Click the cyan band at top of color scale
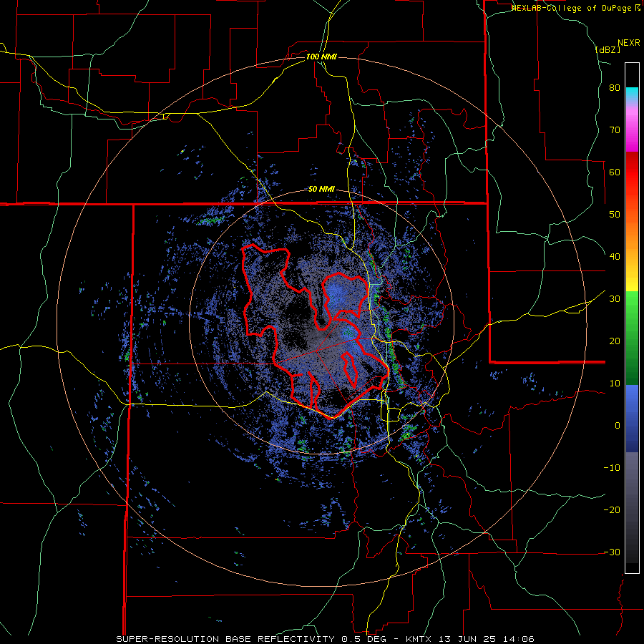This screenshot has width=644, height=644. tap(632, 92)
